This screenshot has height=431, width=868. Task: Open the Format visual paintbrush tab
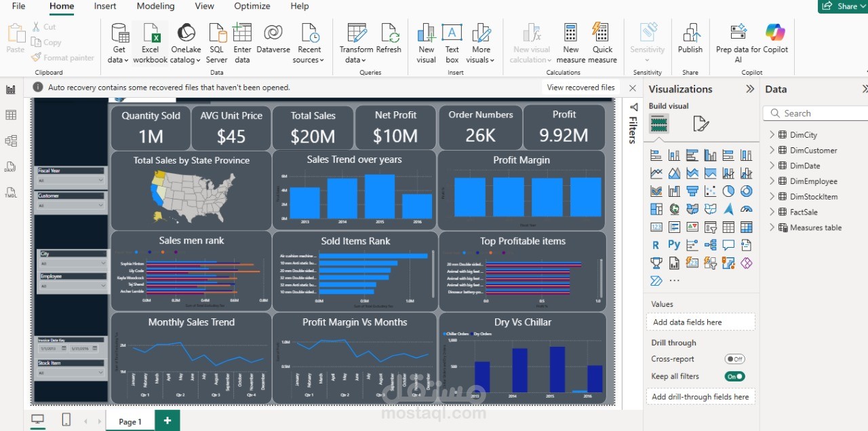point(701,124)
